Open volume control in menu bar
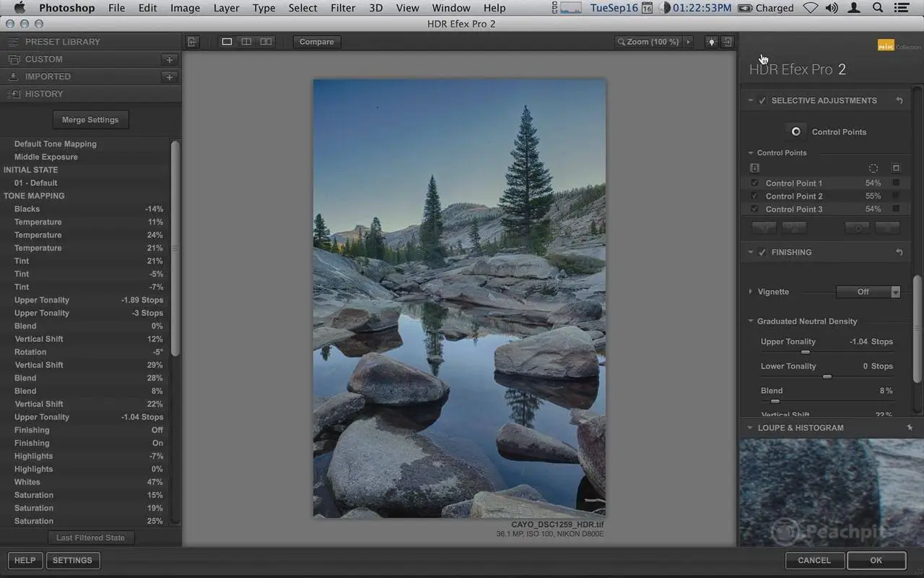The height and width of the screenshot is (578, 924). pos(832,8)
